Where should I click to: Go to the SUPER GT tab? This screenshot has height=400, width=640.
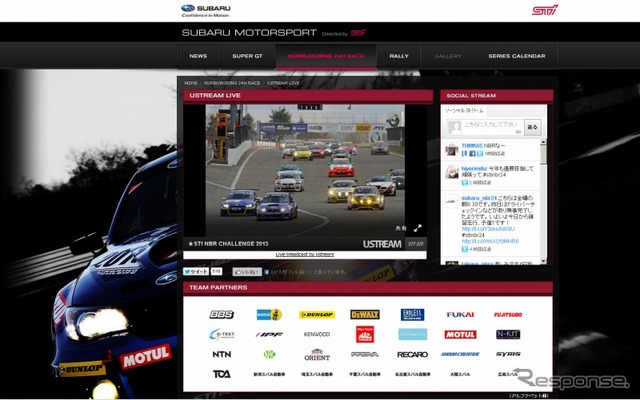coord(247,56)
